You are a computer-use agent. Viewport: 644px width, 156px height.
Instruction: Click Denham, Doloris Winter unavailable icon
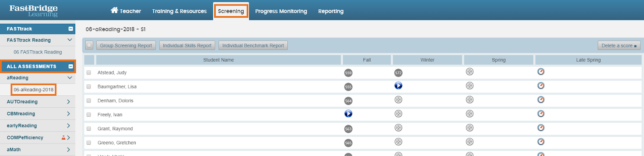pyautogui.click(x=398, y=100)
